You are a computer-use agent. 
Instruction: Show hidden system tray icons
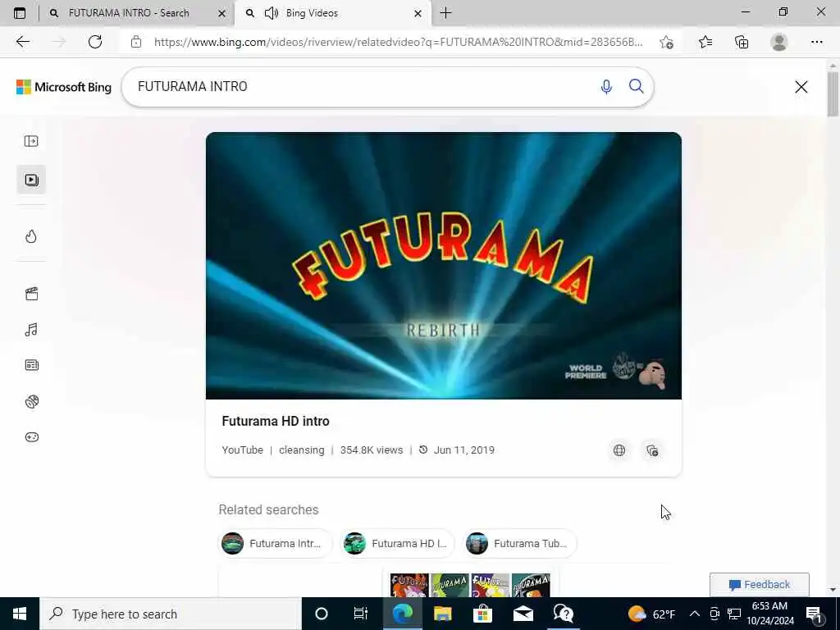tap(694, 614)
